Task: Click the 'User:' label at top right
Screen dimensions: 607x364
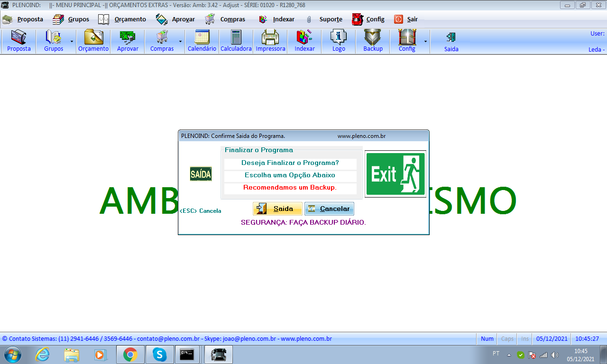Action: click(x=598, y=34)
